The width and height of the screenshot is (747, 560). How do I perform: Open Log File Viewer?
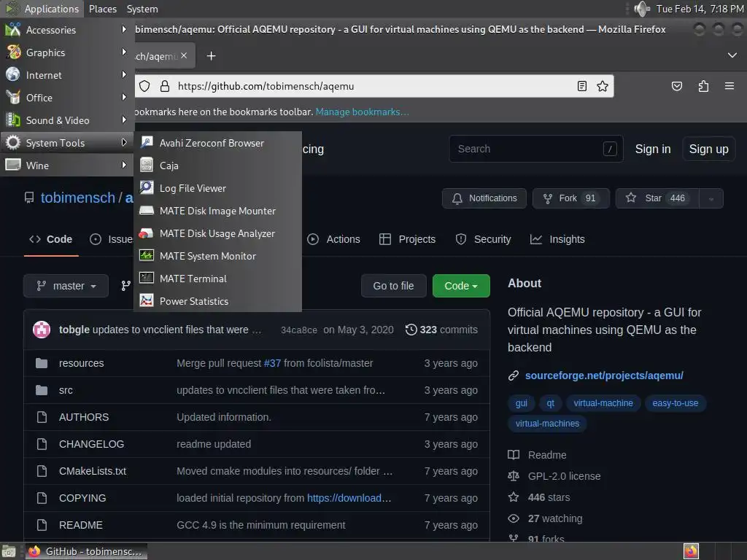point(217,188)
